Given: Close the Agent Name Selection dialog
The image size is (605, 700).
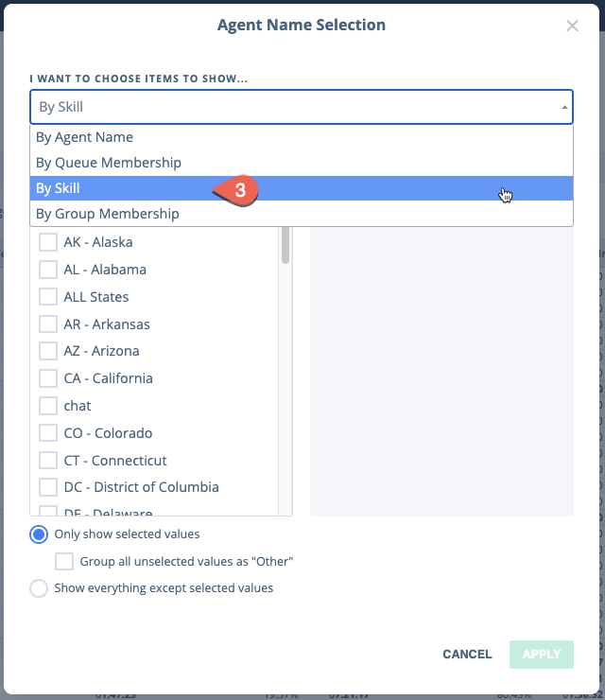Looking at the screenshot, I should coord(572,26).
